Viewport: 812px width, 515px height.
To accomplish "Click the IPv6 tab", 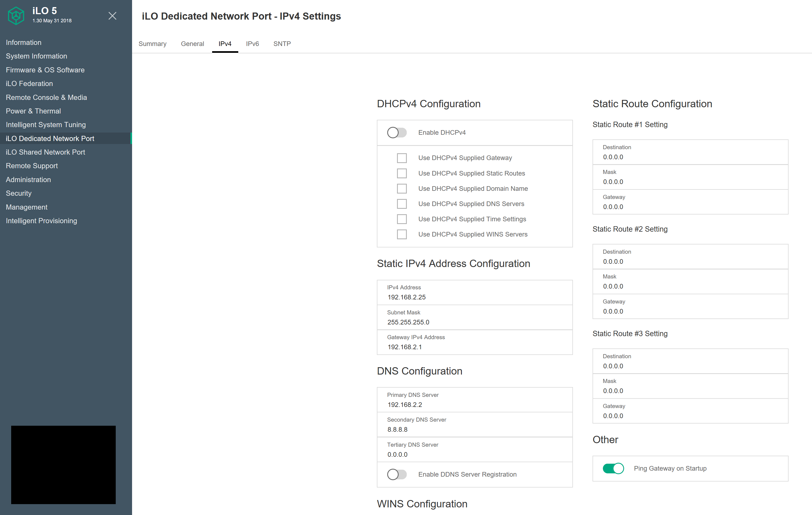I will pyautogui.click(x=253, y=44).
